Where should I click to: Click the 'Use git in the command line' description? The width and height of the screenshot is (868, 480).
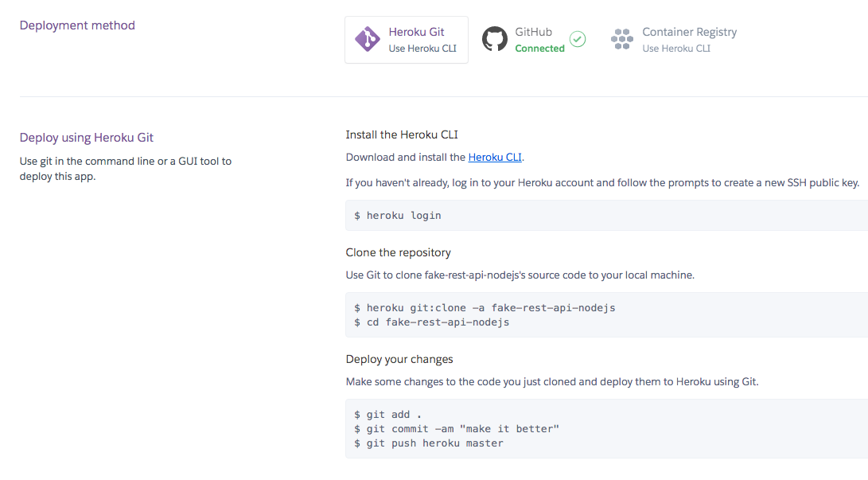126,169
